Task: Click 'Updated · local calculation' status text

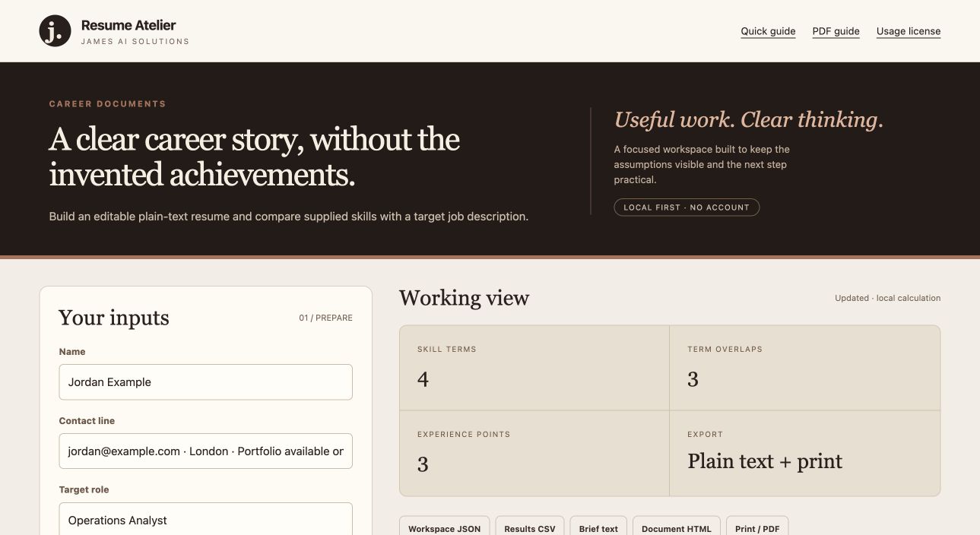Action: click(x=887, y=298)
